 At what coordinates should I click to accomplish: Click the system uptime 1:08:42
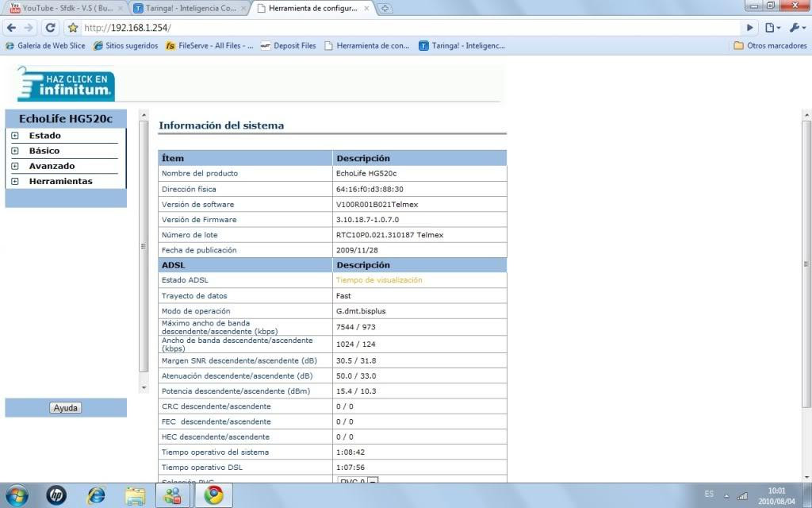point(350,452)
